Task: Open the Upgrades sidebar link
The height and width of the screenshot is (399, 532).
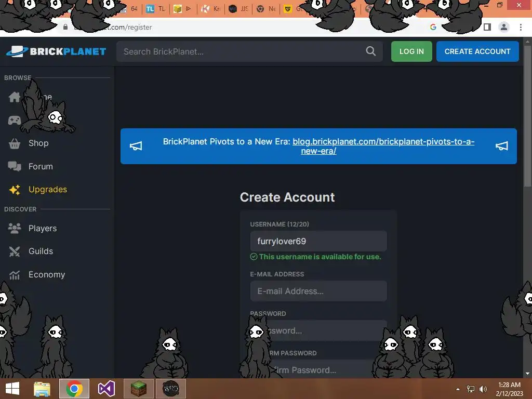Action: (48, 189)
